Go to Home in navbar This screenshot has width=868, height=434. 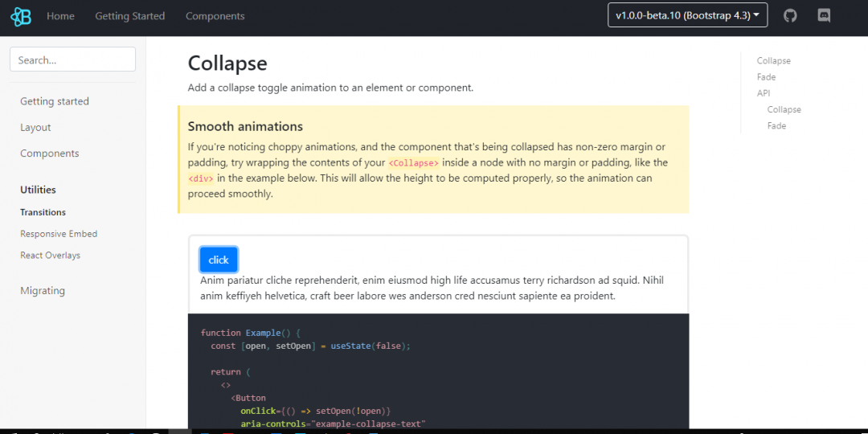tap(60, 16)
